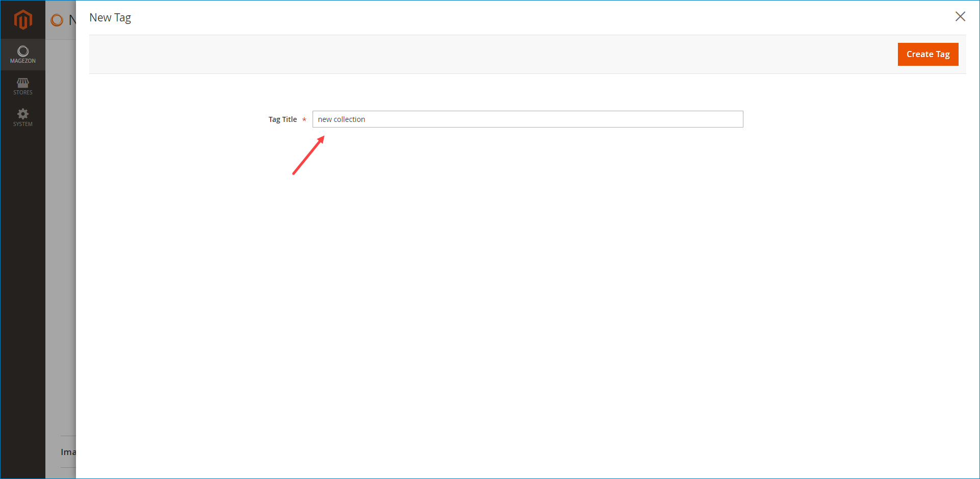The height and width of the screenshot is (479, 980).
Task: Select the text reading new collection
Action: (x=341, y=119)
